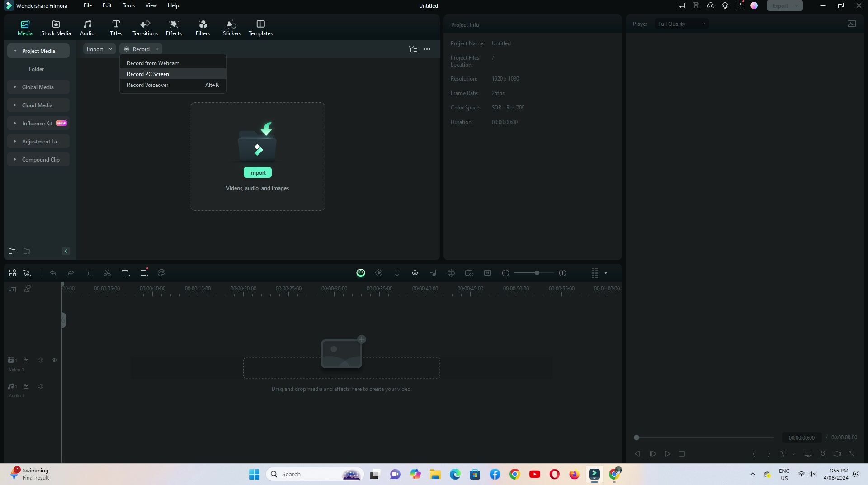Click the Crop tool in timeline toolbar
This screenshot has width=868, height=485.
[x=144, y=273]
